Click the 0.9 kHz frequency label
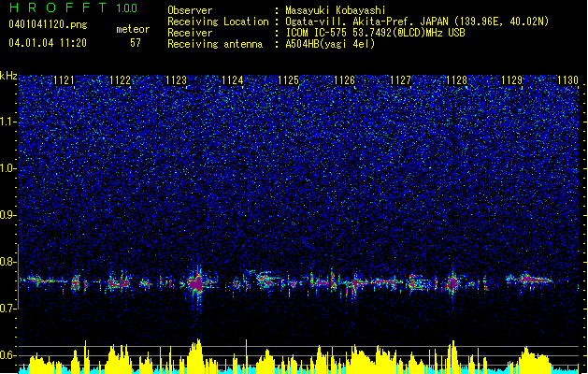Image resolution: width=588 pixels, height=374 pixels. coord(8,215)
